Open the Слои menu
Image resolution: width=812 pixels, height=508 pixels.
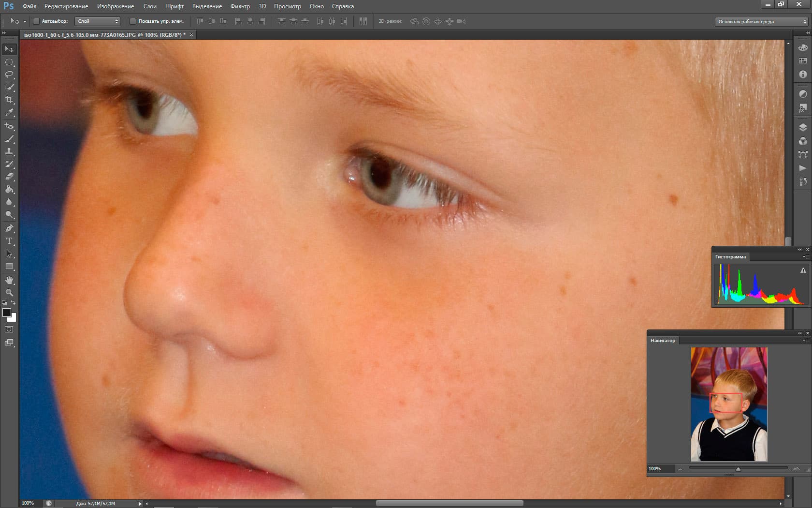150,6
